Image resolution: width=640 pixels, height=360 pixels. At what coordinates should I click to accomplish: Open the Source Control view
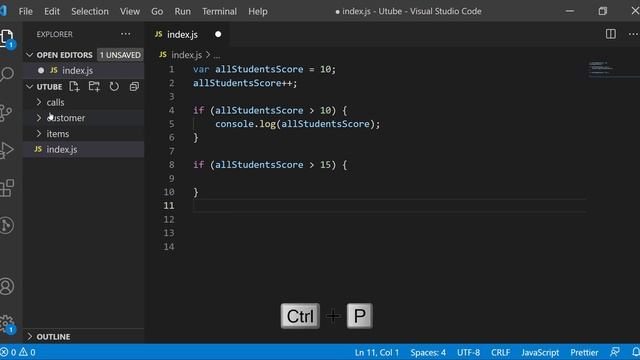click(6, 113)
